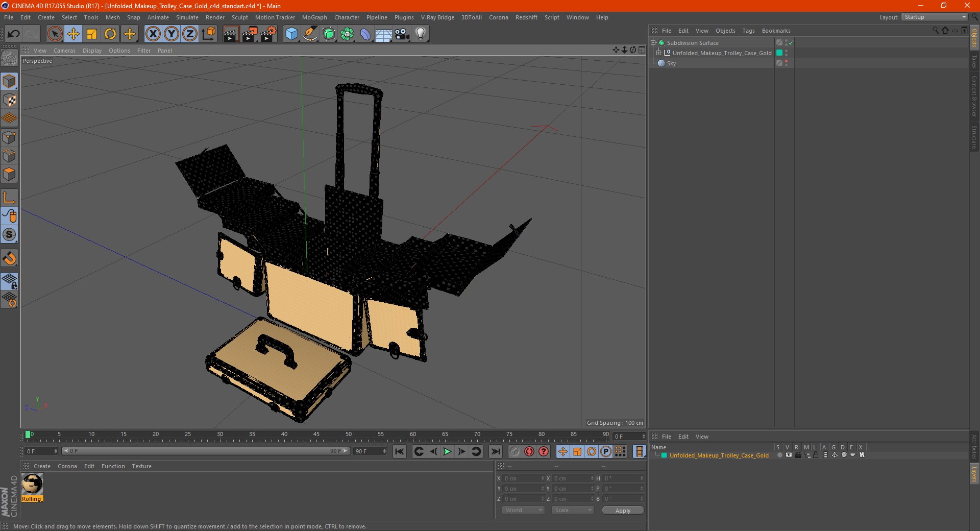Add a Light object from the toolbar
This screenshot has height=531, width=980.
(420, 34)
